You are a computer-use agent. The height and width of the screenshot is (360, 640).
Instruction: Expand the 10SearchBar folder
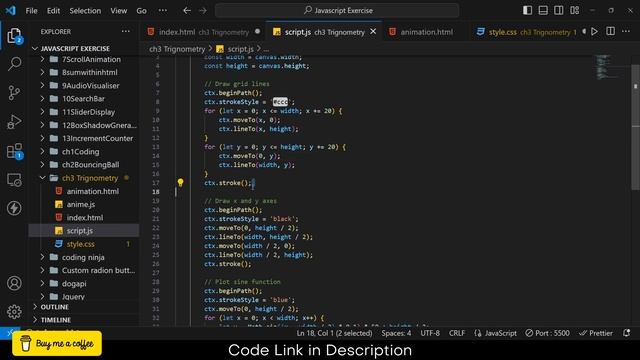[x=85, y=99]
